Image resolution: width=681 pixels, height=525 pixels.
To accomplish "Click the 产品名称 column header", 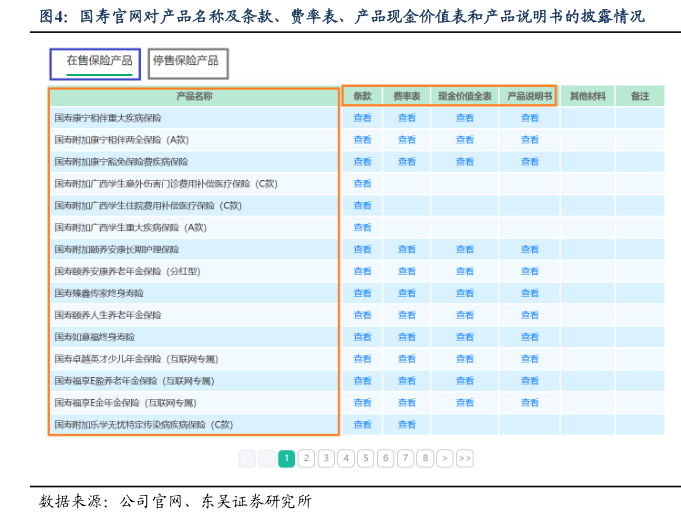I will (194, 97).
